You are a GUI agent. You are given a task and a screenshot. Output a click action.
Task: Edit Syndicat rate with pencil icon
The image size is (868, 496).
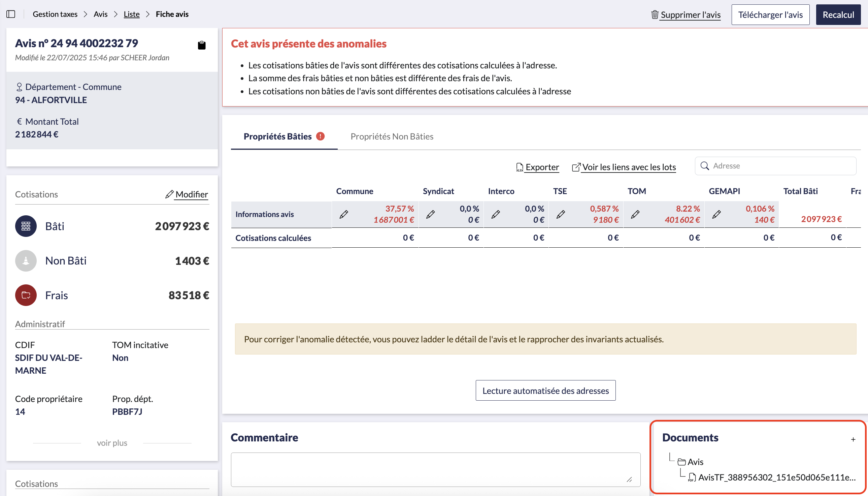pos(430,214)
